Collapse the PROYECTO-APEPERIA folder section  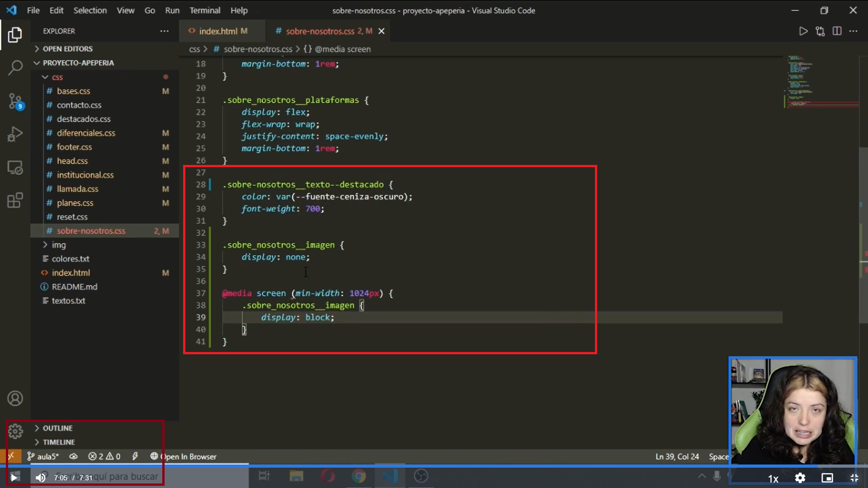104,63
